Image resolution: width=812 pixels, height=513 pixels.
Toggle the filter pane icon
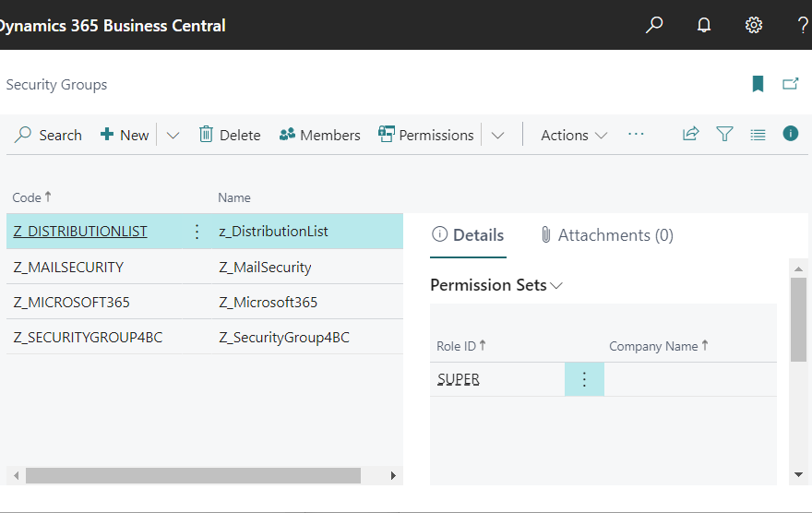click(724, 134)
